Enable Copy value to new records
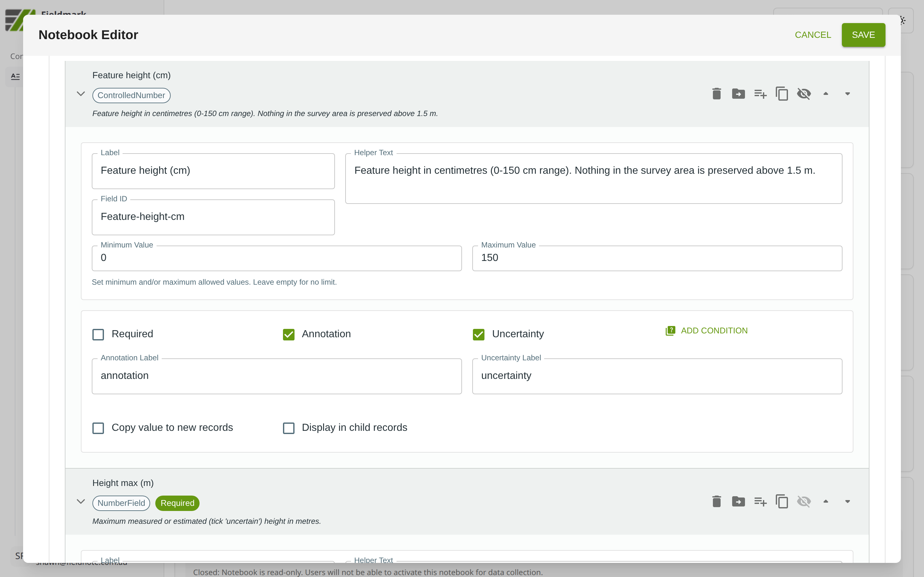 (x=98, y=428)
